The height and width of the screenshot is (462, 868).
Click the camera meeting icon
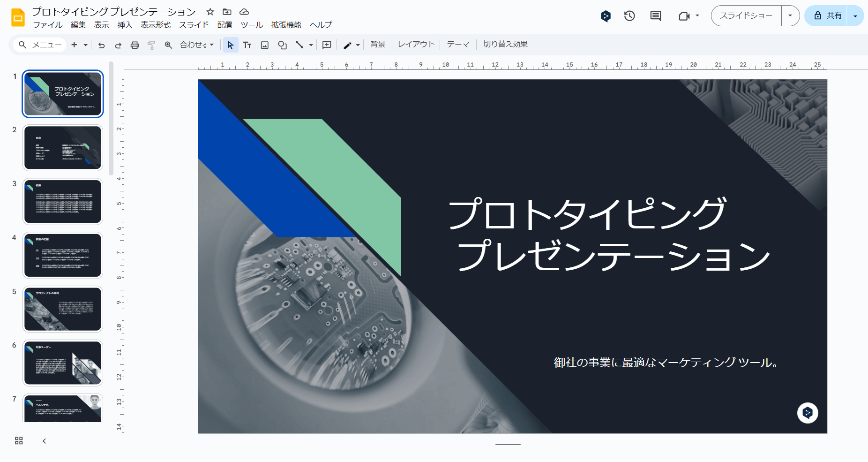click(x=684, y=16)
